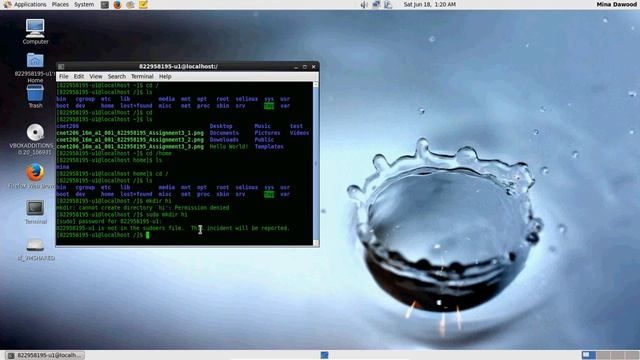
Task: Click the 'Templates' entry in terminal listing
Action: pyautogui.click(x=269, y=147)
